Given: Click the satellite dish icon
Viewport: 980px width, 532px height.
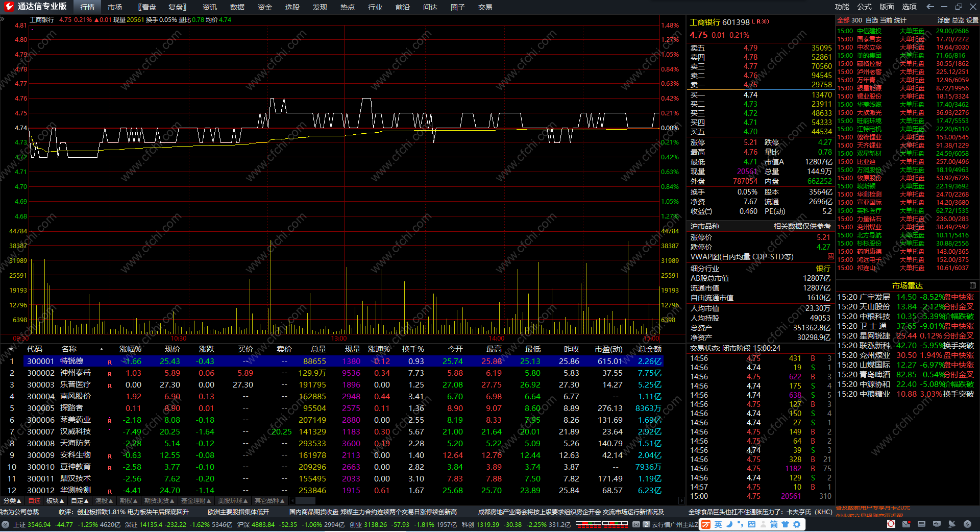Looking at the screenshot, I should coord(952,524).
